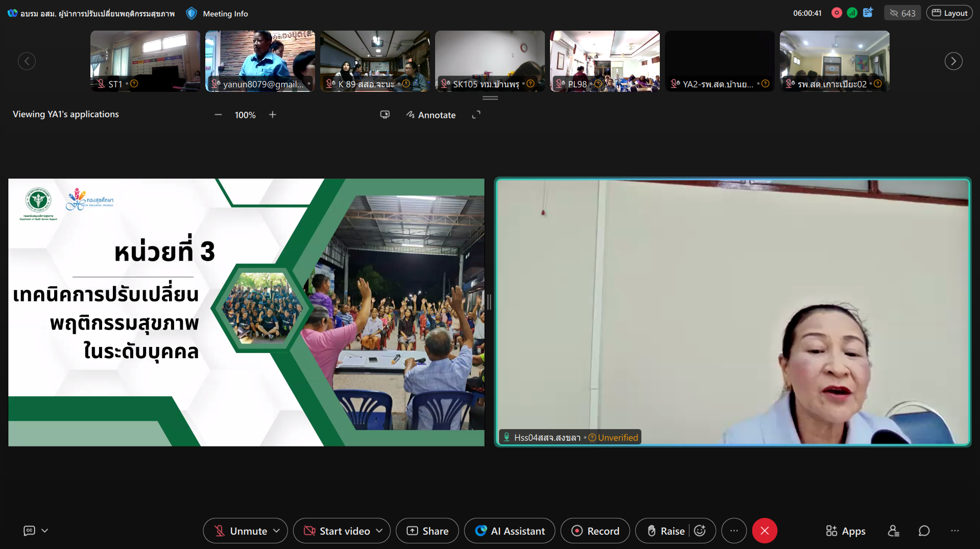
Task: Unmute the microphone
Action: (241, 531)
